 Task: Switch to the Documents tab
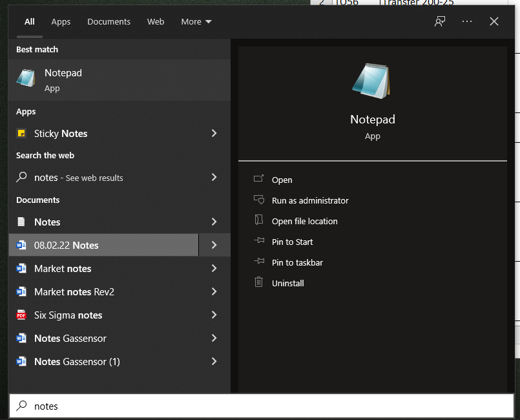[109, 21]
